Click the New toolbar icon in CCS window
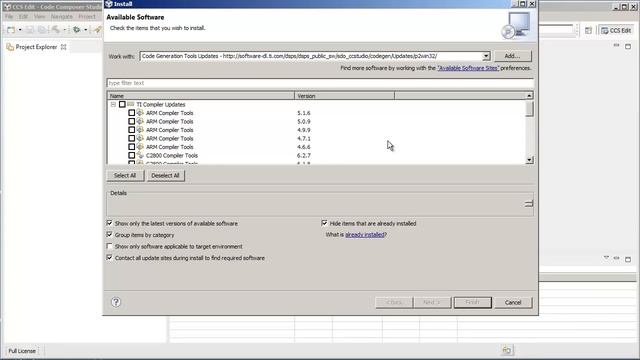Viewport: 640px width, 360px height. point(11,30)
